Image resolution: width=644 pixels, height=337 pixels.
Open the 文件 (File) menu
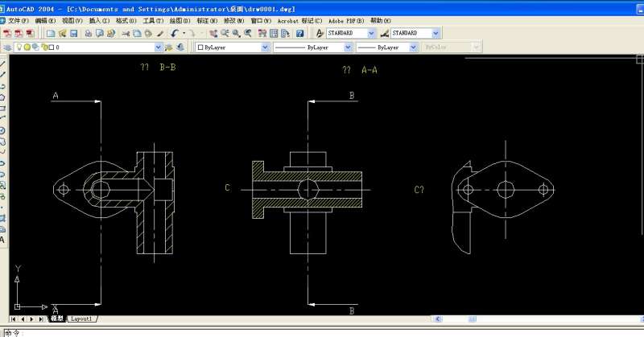(17, 20)
